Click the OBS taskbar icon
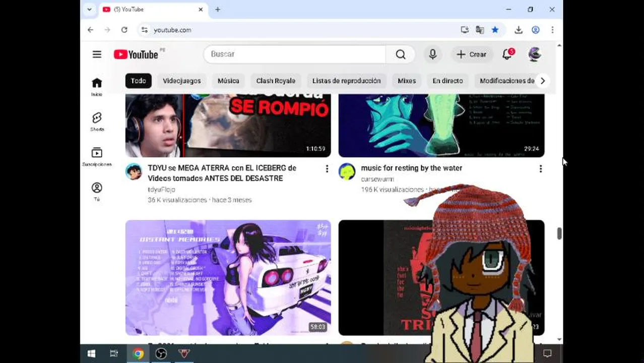 coord(161,353)
